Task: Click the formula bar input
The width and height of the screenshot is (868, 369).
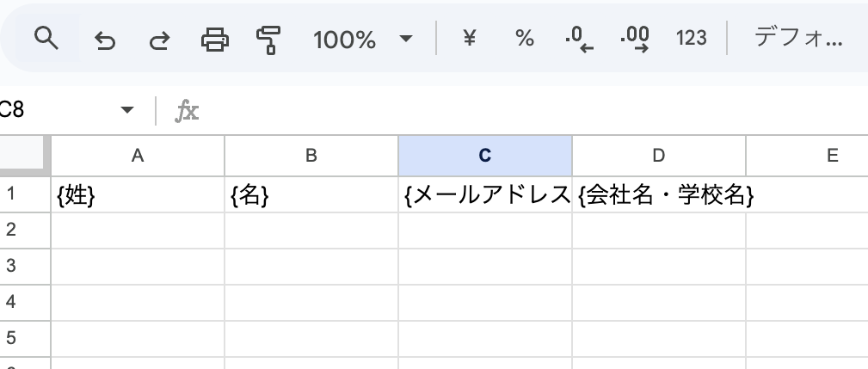Action: tap(516, 110)
